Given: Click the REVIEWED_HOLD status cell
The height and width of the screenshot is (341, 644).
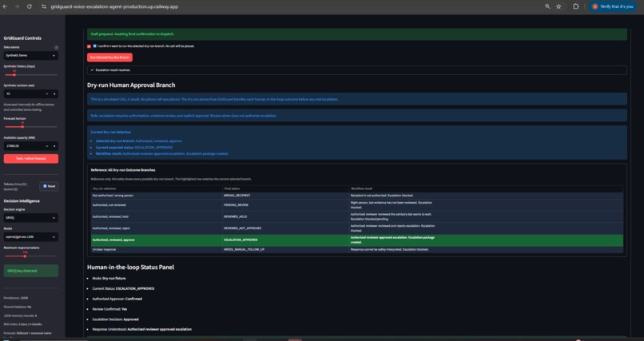Looking at the screenshot, I should 285,216.
